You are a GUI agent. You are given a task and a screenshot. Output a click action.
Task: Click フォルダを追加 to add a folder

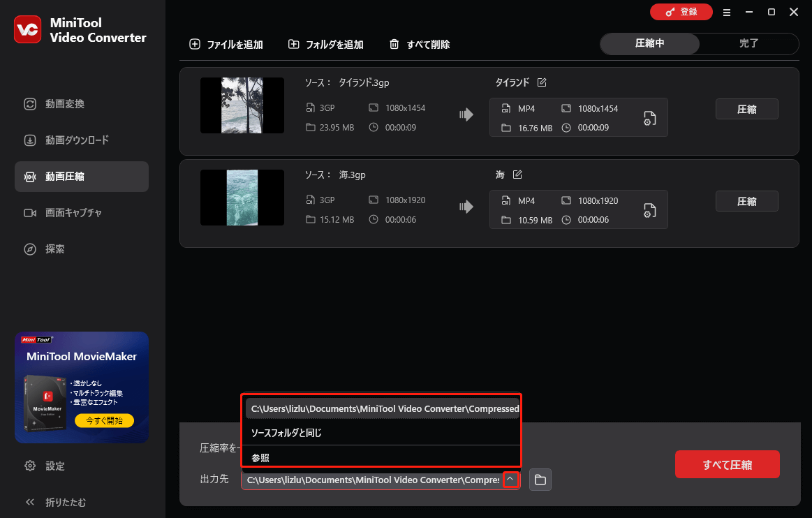pyautogui.click(x=326, y=45)
